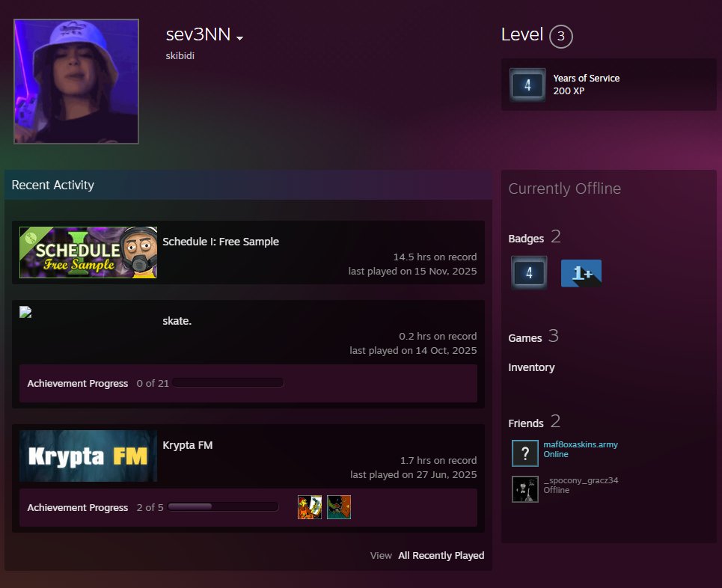Expand the dropdown arrow beside sev3NN
The height and width of the screenshot is (588, 722).
(239, 38)
